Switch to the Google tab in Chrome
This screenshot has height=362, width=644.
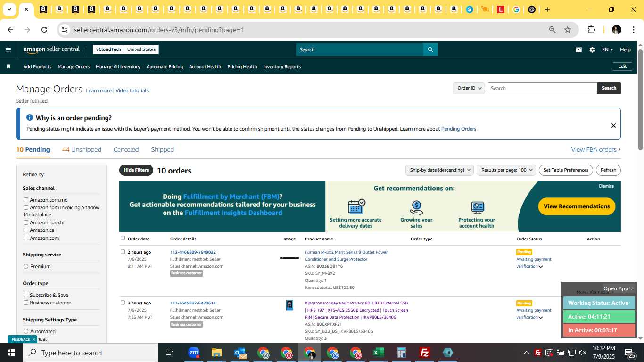(x=516, y=9)
